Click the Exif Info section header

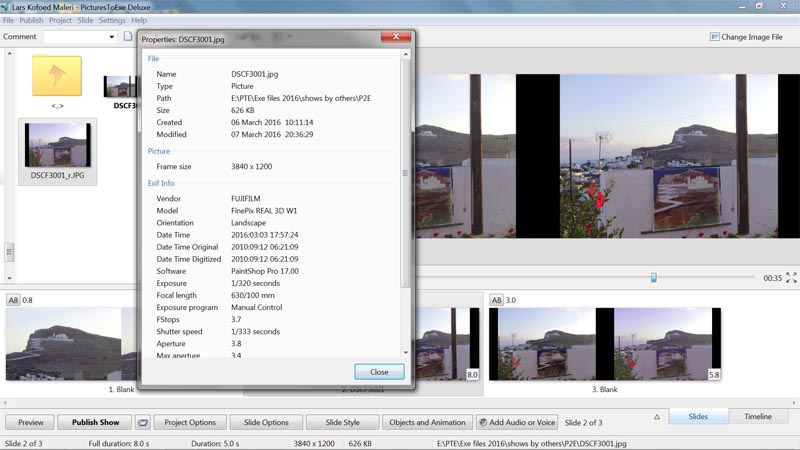[161, 183]
